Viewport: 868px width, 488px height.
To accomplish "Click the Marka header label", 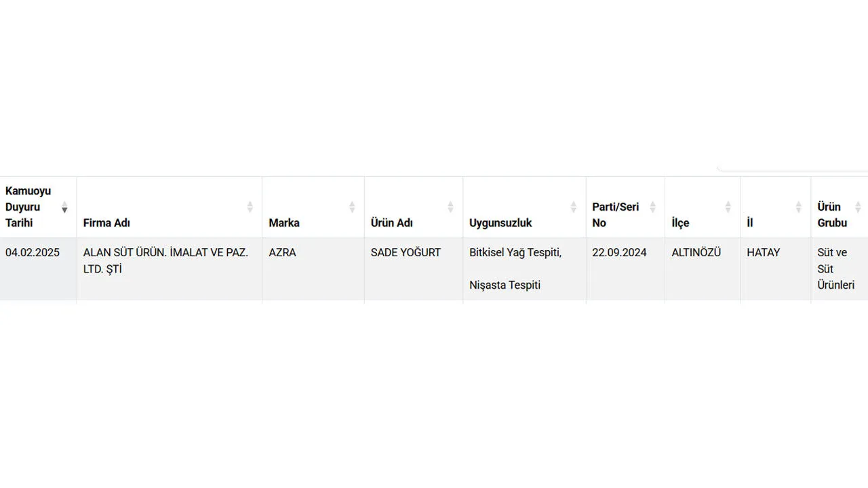I will (284, 223).
